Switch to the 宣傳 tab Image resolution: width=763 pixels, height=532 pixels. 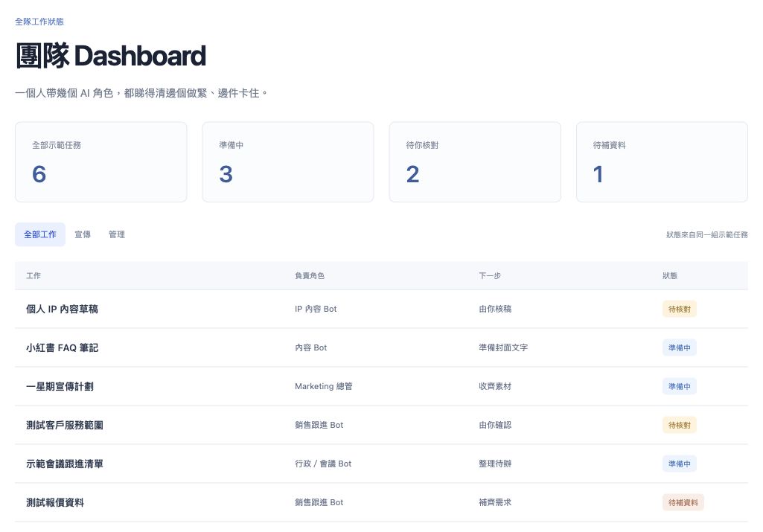[82, 234]
